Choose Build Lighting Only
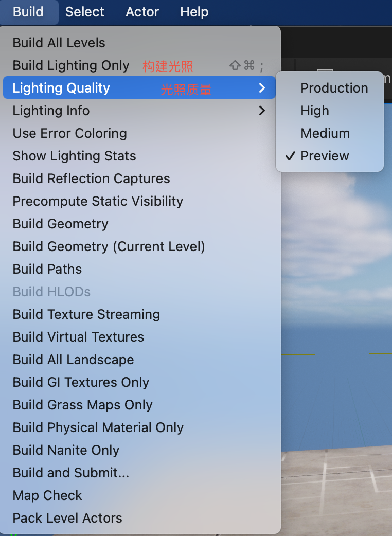The width and height of the screenshot is (392, 536). click(139, 65)
